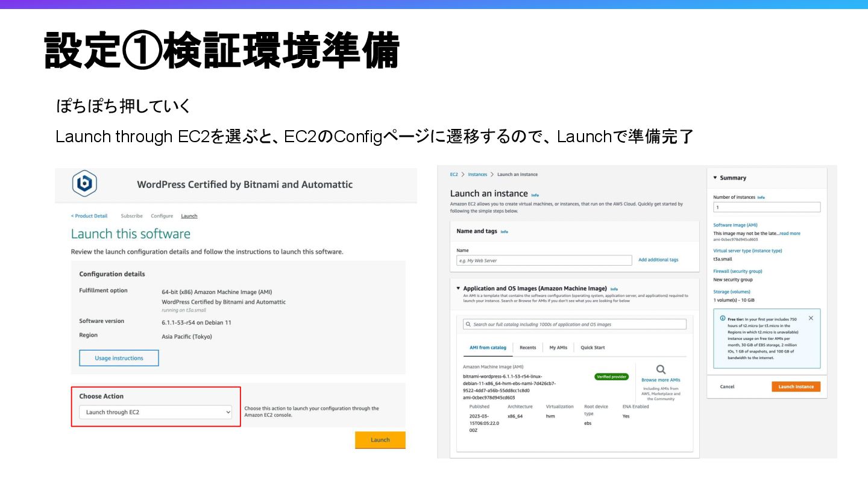Click read more link under Software Image

click(790, 233)
